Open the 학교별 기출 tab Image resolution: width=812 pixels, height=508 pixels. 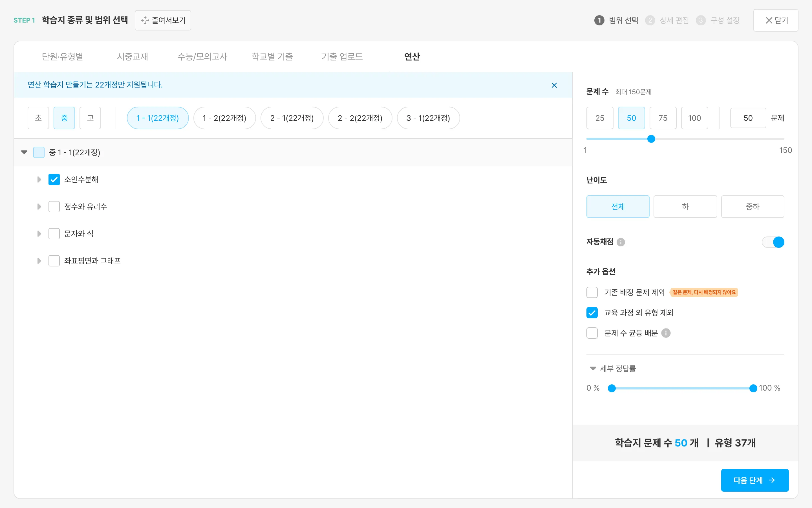272,56
